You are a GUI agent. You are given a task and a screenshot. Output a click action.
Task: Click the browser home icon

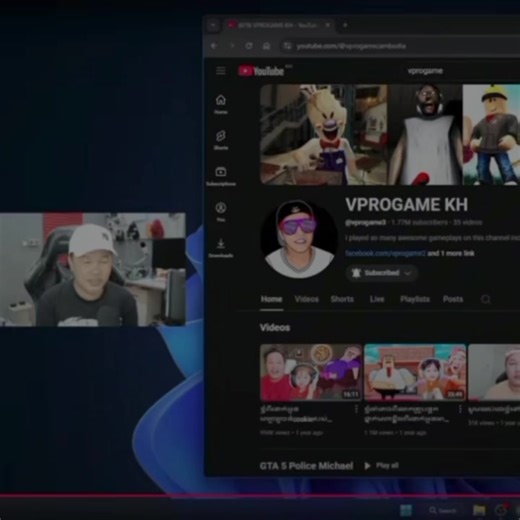[266, 46]
